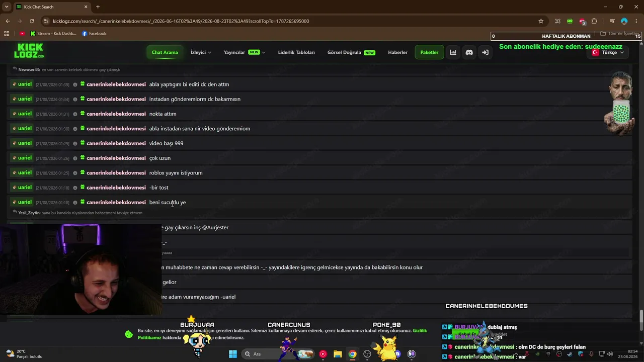644x362 pixels.
Task: Go back to the previous page
Action: (8, 21)
